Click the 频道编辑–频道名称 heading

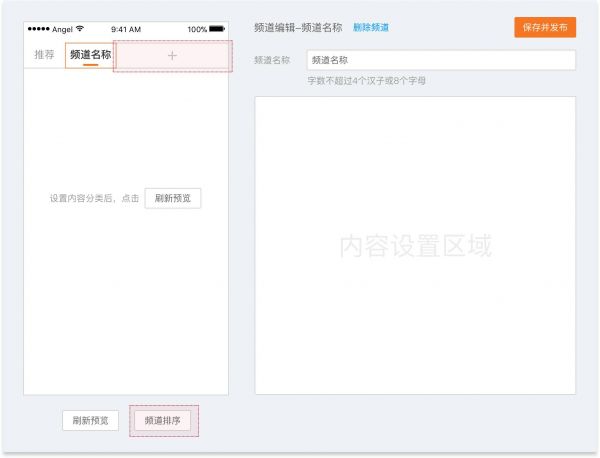[298, 28]
